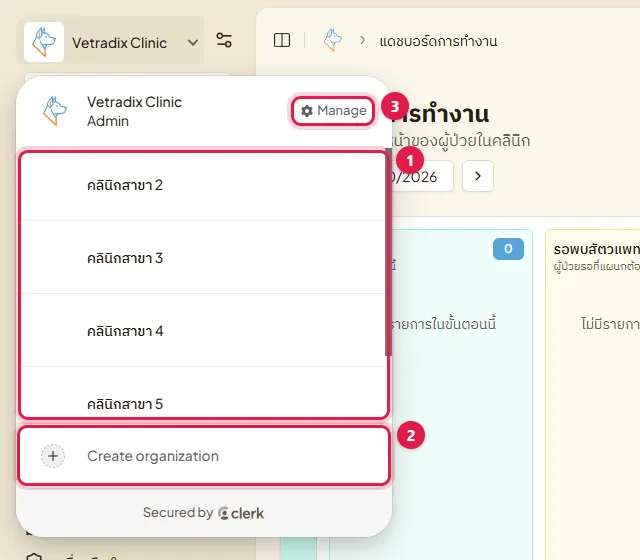The height and width of the screenshot is (560, 640).
Task: Click the แดชบอร์ดการทำงาน breadcrumb text
Action: pos(438,41)
